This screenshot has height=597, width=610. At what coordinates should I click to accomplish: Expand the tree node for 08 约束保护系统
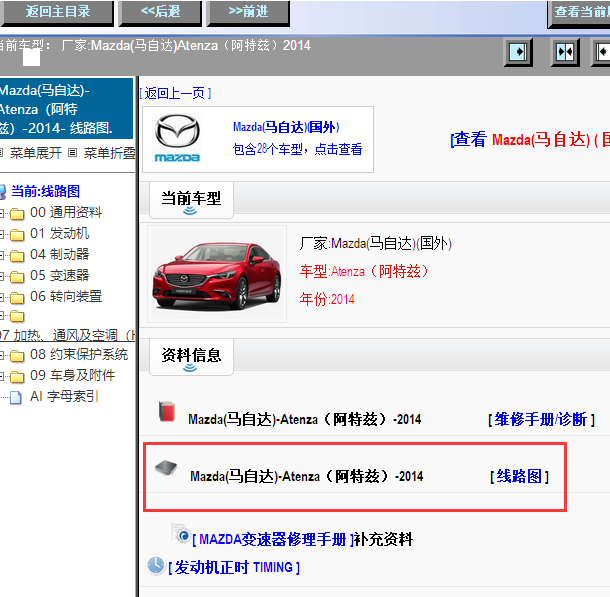pos(2,355)
